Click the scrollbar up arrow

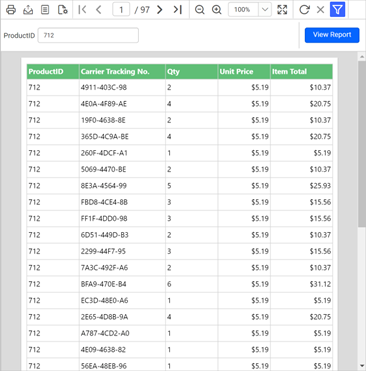pos(362,57)
